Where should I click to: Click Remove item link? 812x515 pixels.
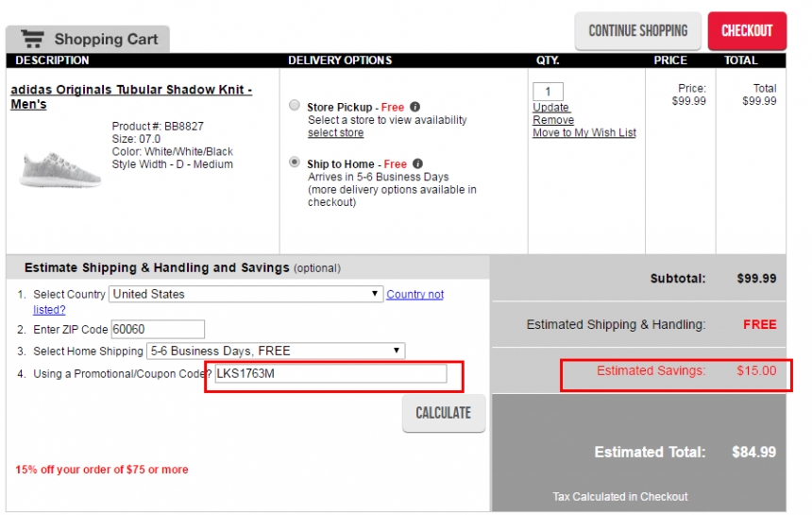click(x=553, y=120)
